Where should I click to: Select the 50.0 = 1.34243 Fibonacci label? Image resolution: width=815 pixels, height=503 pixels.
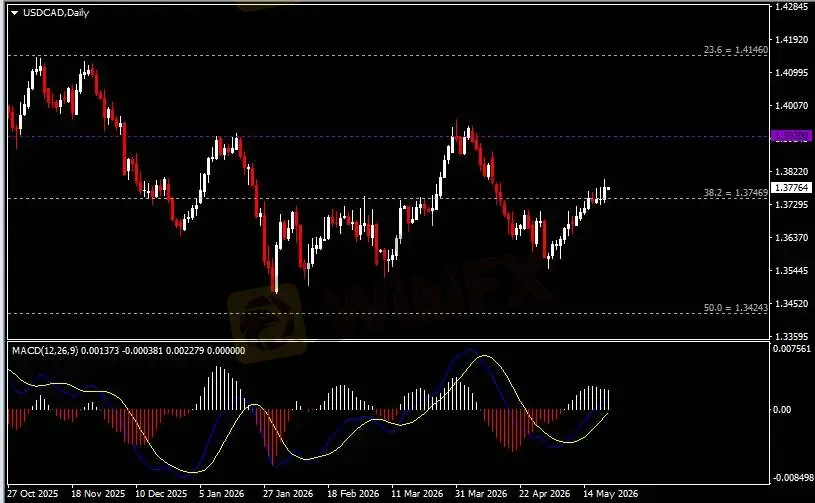point(735,308)
